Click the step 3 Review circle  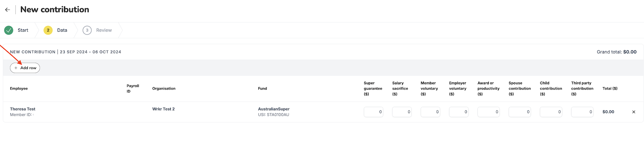[x=87, y=30]
